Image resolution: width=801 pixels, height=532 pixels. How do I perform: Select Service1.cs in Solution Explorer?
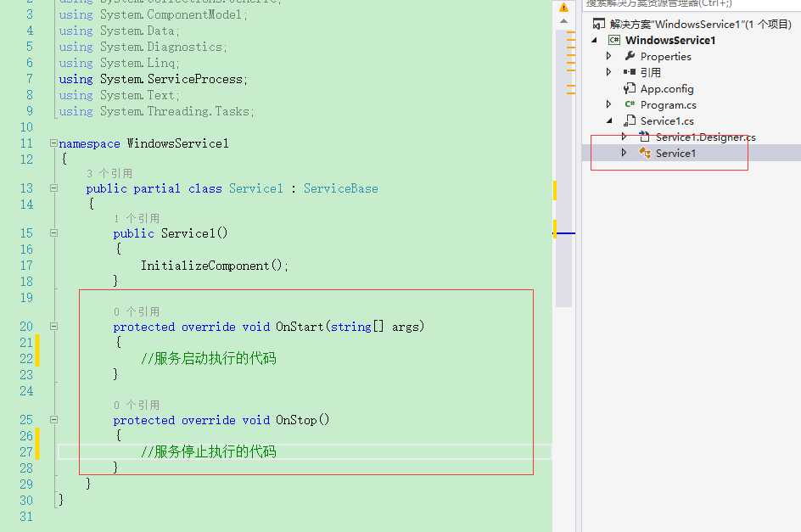[x=667, y=121]
